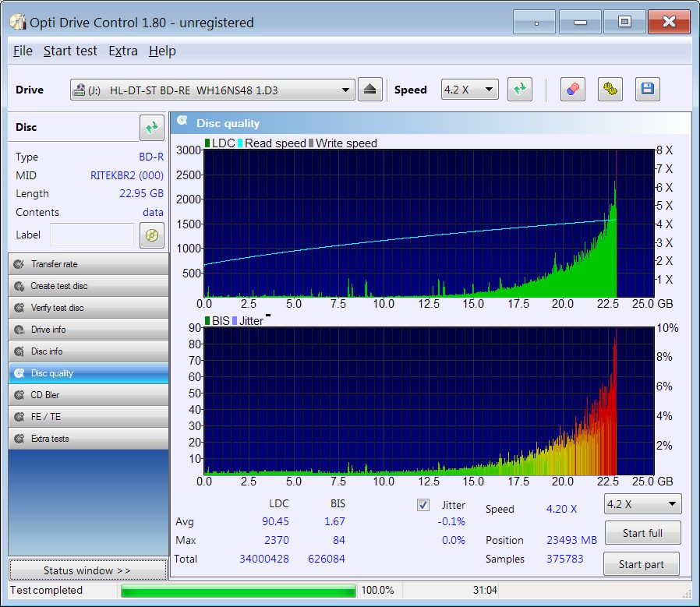Click the Samples value 375783
Viewport: 700px width, 607px height.
[564, 559]
